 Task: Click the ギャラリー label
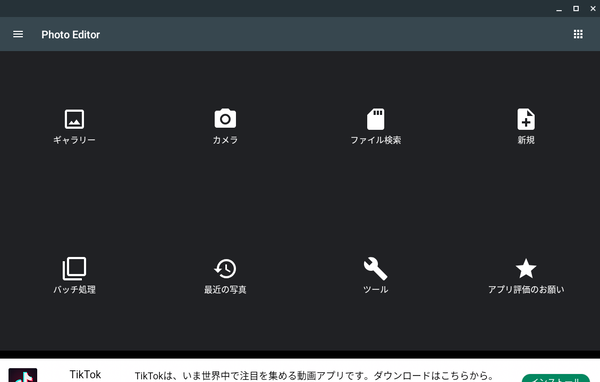point(74,140)
